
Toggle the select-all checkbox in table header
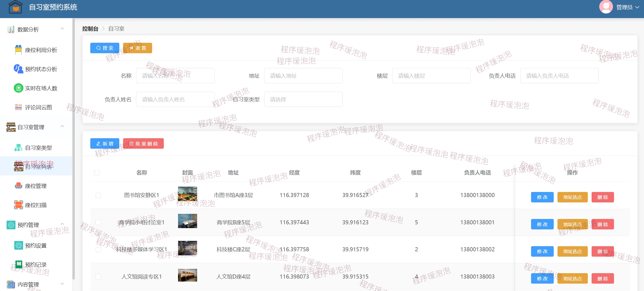(x=97, y=173)
